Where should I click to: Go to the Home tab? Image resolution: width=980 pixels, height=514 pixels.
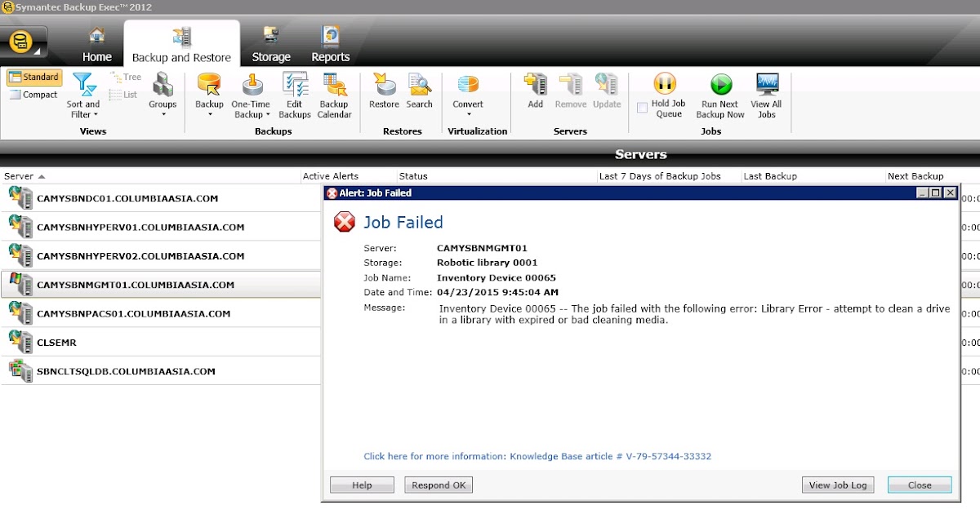pos(97,46)
